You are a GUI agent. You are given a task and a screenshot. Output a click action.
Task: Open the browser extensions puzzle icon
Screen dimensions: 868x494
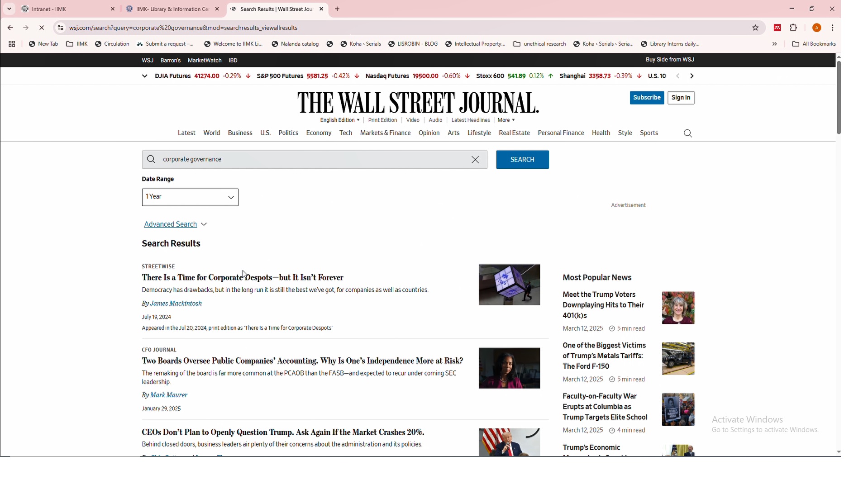pyautogui.click(x=793, y=28)
